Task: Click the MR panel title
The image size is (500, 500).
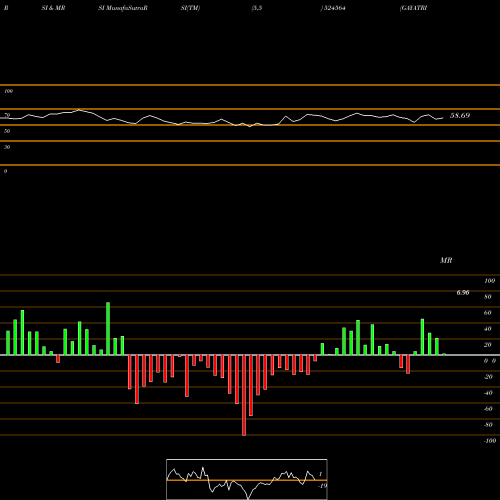Action: pyautogui.click(x=446, y=260)
